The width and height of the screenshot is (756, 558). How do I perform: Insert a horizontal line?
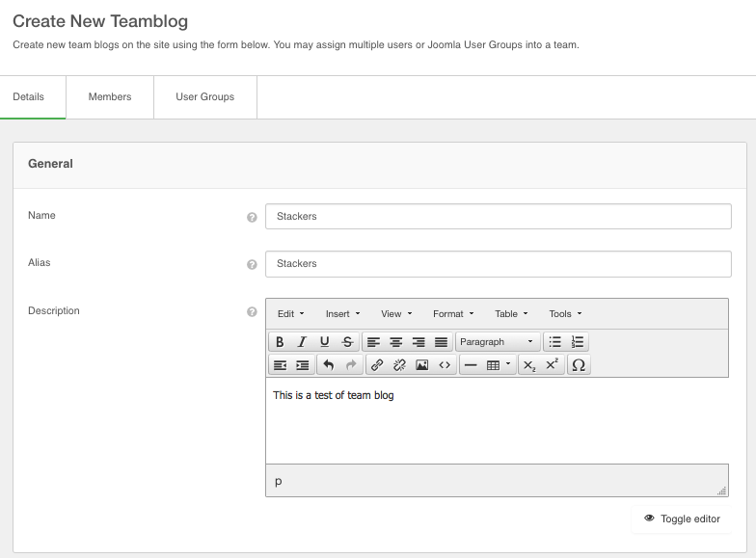coord(471,364)
